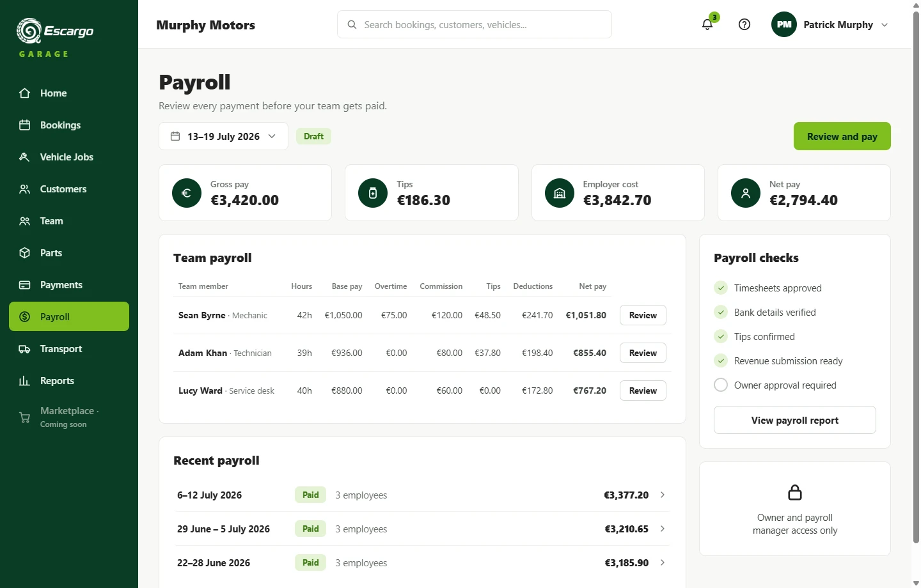921x588 pixels.
Task: Navigate to Customers in the sidebar
Action: pos(69,189)
